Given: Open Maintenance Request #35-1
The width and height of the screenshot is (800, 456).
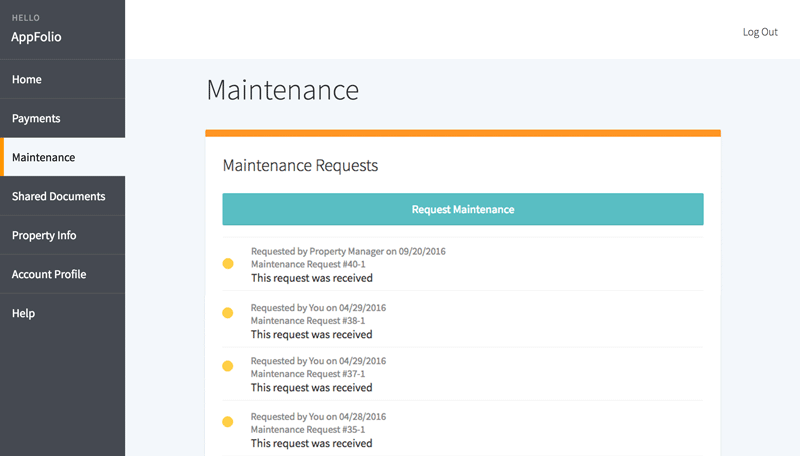Looking at the screenshot, I should 308,429.
